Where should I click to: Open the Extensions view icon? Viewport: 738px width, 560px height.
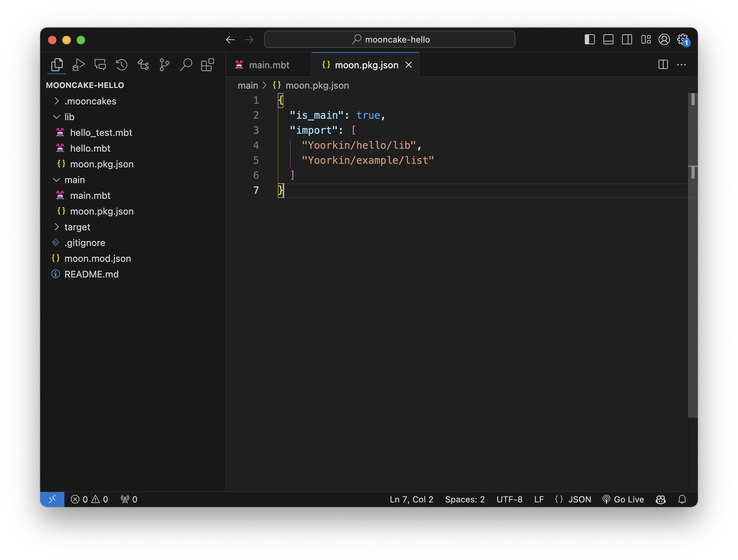coord(208,65)
